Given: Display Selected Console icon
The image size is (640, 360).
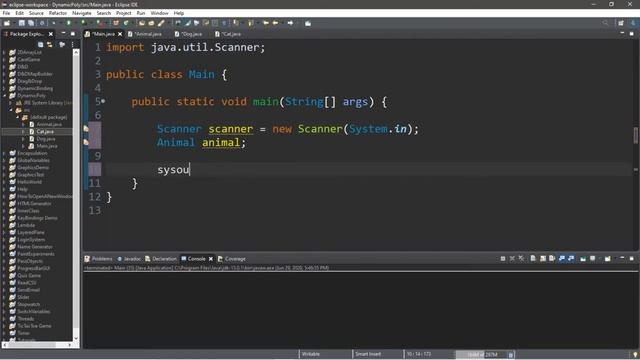Looking at the screenshot, I should click(x=592, y=258).
